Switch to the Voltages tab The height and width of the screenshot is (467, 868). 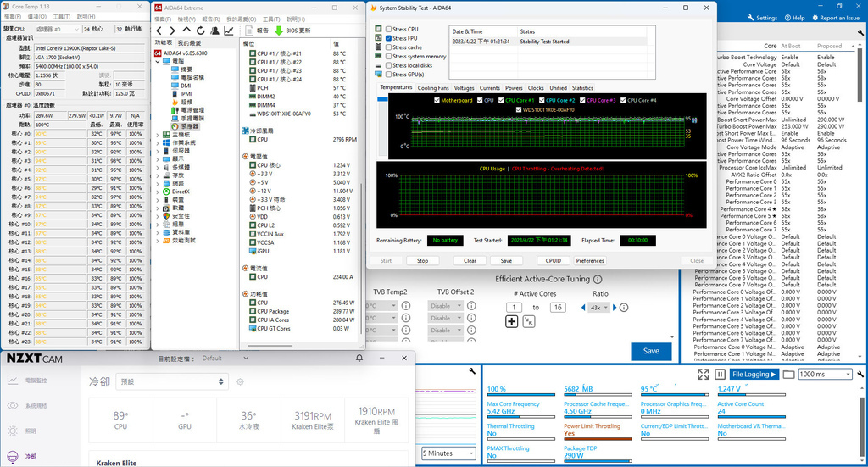464,88
